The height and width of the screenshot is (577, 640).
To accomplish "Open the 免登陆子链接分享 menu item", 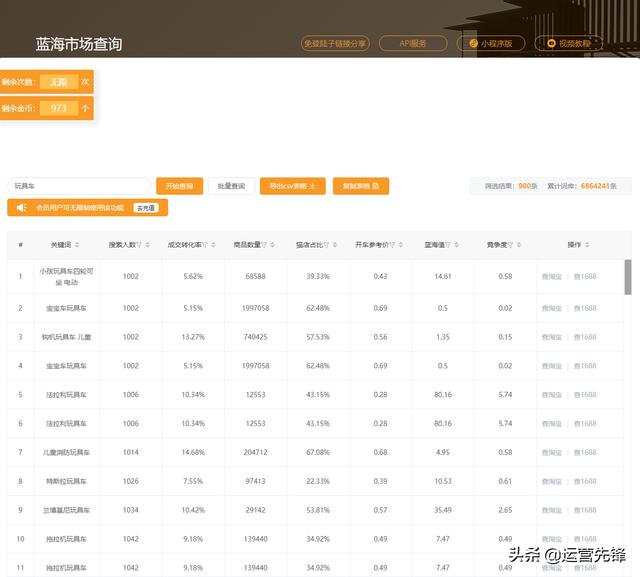I will pos(335,44).
